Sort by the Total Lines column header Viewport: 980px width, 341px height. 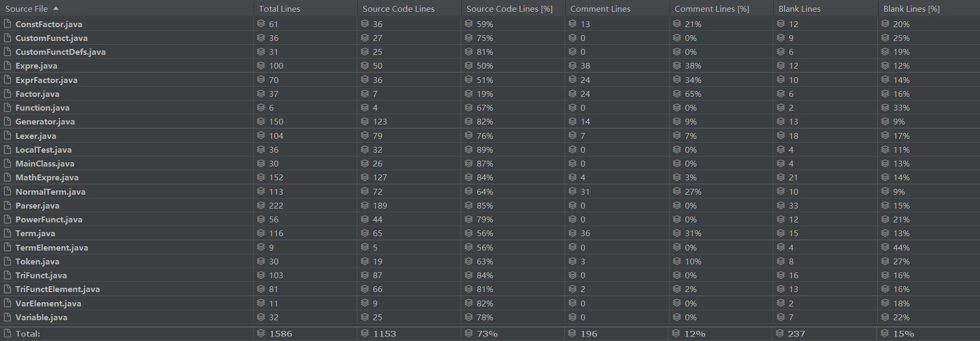click(x=279, y=9)
